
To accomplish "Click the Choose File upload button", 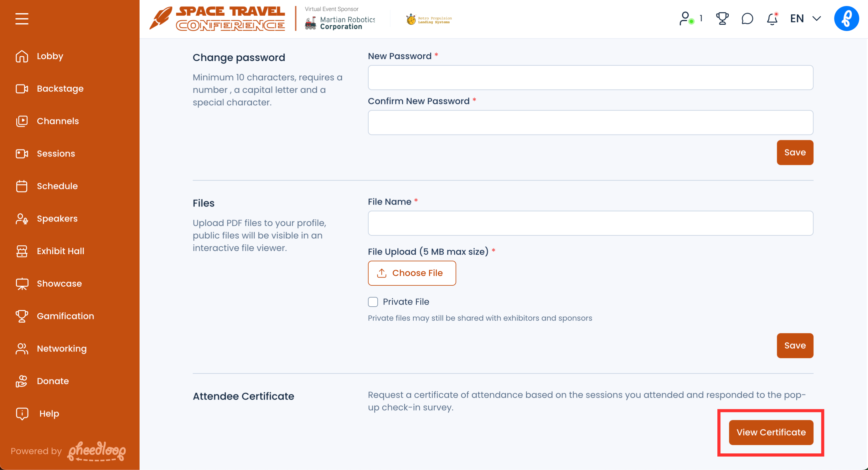I will tap(412, 273).
